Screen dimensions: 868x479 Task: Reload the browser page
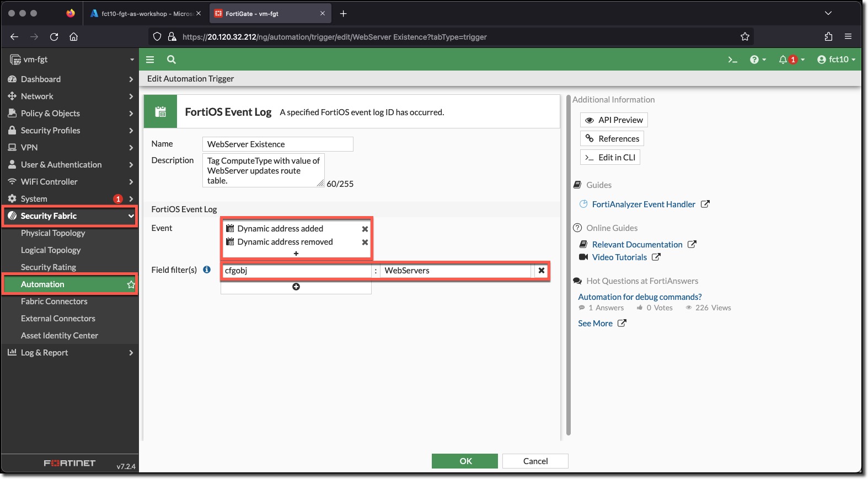tap(54, 37)
